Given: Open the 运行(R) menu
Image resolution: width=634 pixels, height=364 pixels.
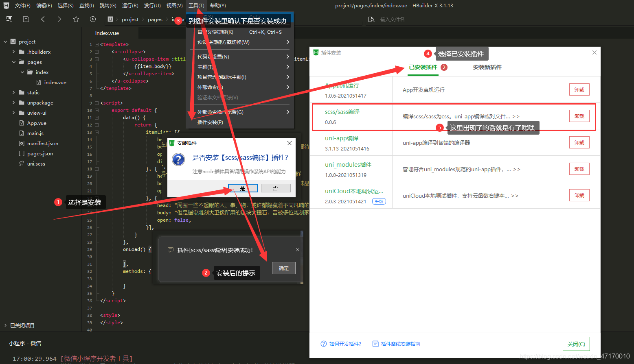Looking at the screenshot, I should pyautogui.click(x=130, y=5).
